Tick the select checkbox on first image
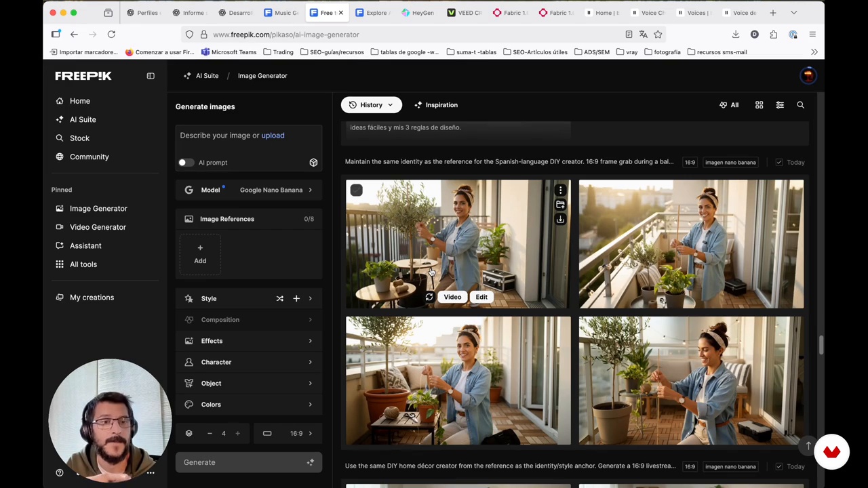 tap(356, 190)
